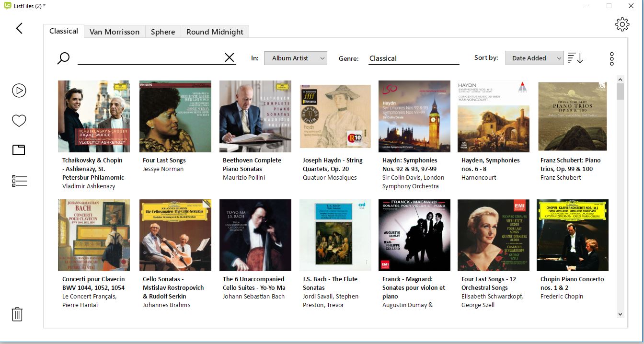Click the scrollbar down arrow

[x=620, y=314]
